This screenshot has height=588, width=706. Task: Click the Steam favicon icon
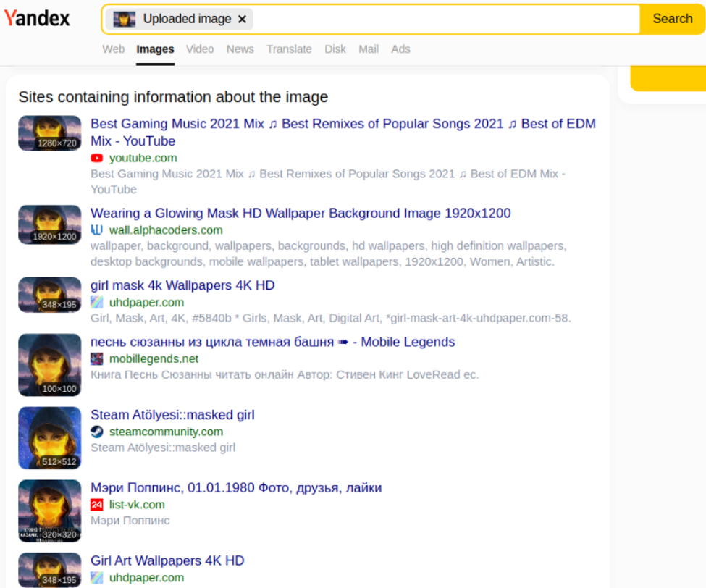coord(97,432)
